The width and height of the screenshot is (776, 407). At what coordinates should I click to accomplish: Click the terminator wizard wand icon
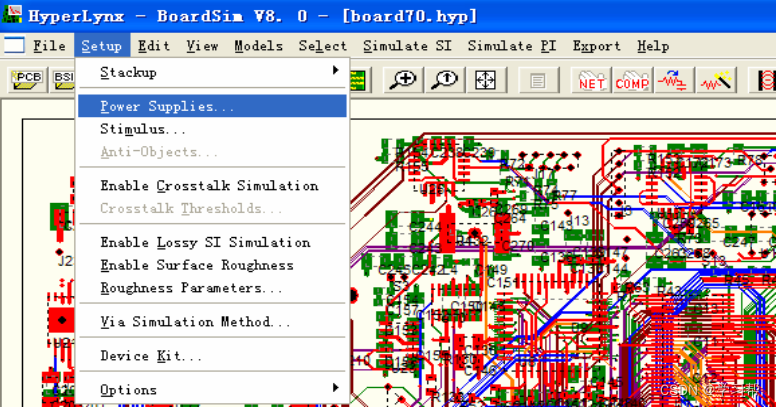[x=716, y=80]
